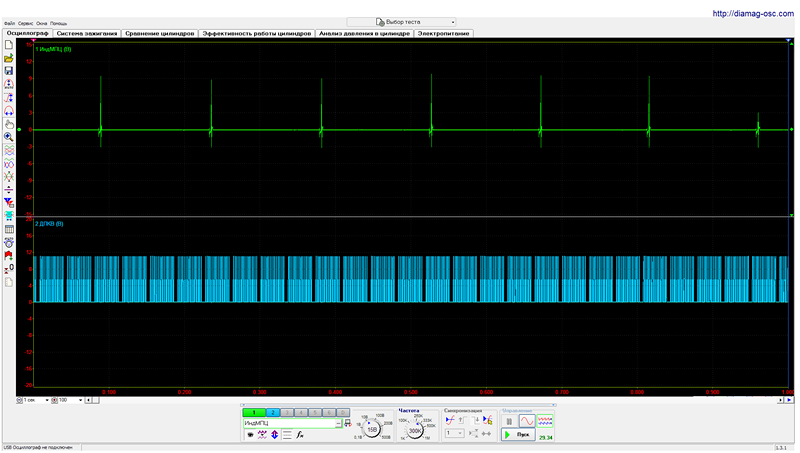The image size is (800, 453).
Task: Click the red marker with green arrow icon
Action: tap(9, 256)
